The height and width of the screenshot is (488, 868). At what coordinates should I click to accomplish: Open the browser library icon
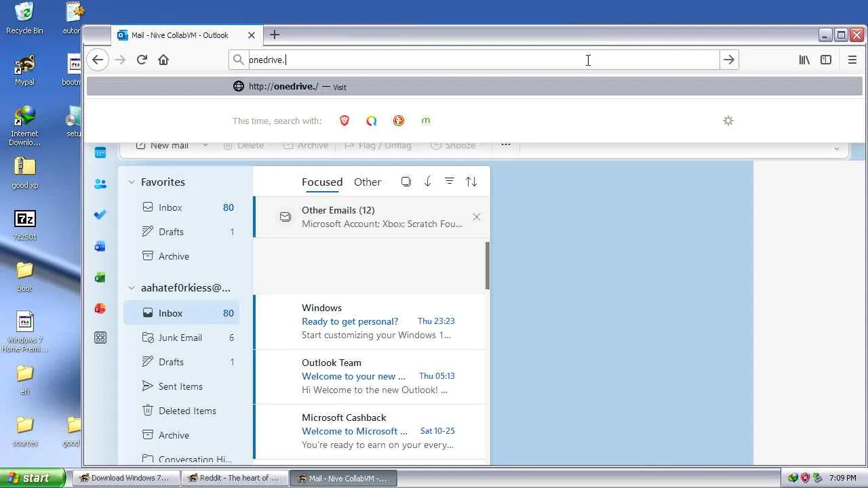click(804, 60)
